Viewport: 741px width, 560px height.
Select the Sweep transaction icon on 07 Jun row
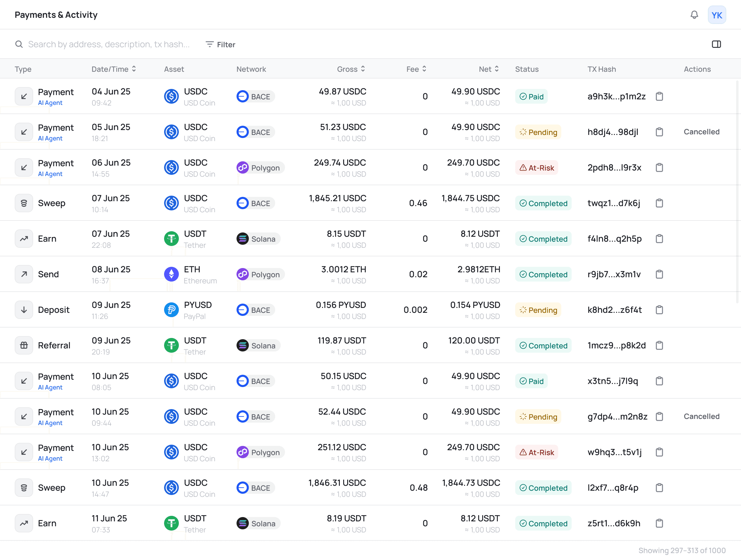[x=24, y=203]
